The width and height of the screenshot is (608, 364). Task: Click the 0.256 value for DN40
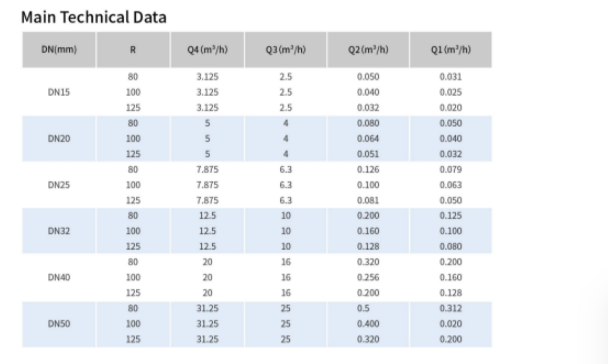[x=368, y=277]
